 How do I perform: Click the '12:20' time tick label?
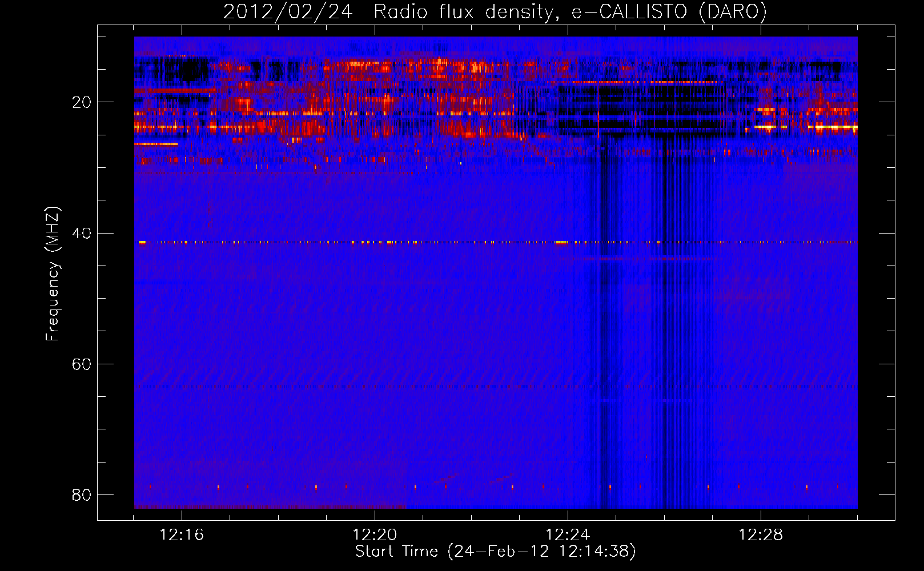(375, 535)
